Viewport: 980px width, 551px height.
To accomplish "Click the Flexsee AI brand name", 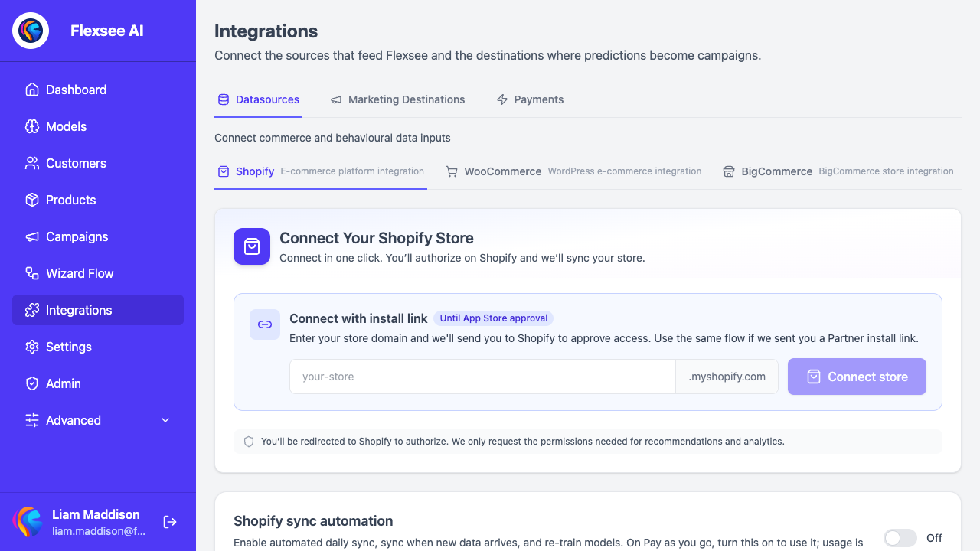I will pyautogui.click(x=107, y=31).
